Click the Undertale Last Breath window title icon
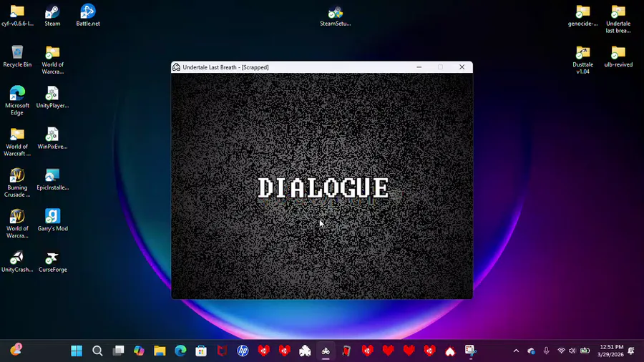This screenshot has height=362, width=644. click(176, 67)
